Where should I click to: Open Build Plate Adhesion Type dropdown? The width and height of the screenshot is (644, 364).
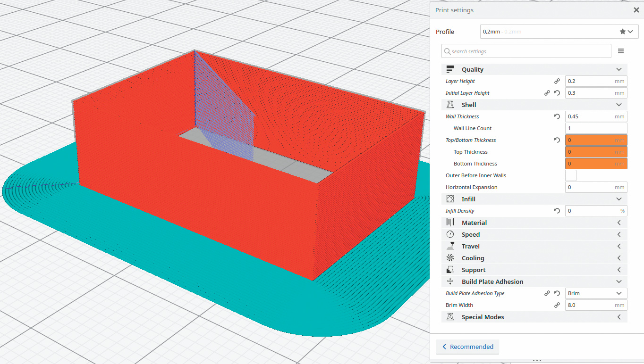[596, 293]
